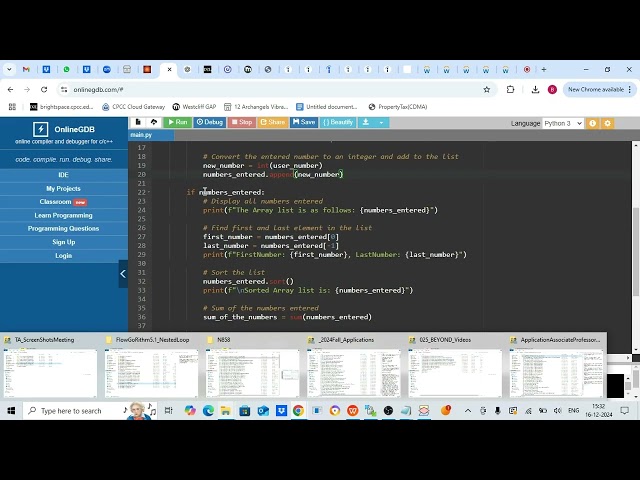Open CPCC Cloud Gateway bookmark

(133, 107)
